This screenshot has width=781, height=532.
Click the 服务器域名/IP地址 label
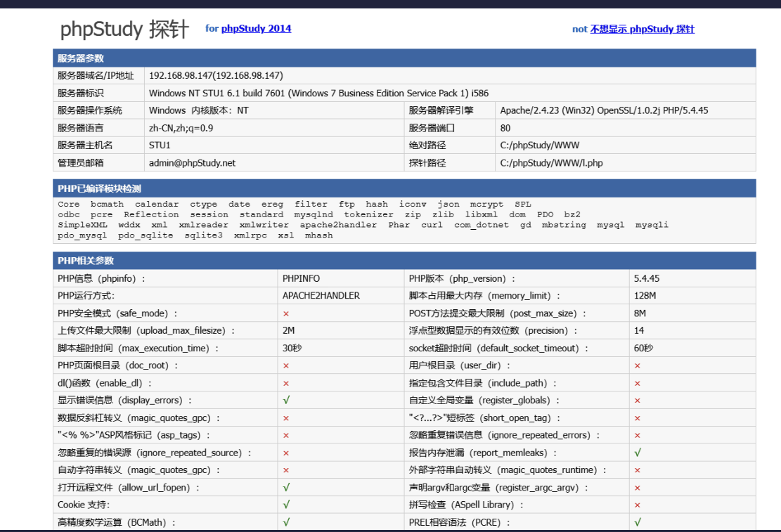tap(96, 76)
